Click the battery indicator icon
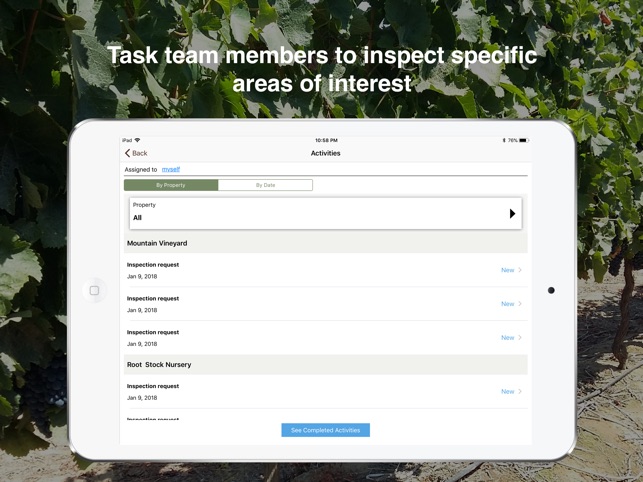Screen dimensions: 643x482 524,140
